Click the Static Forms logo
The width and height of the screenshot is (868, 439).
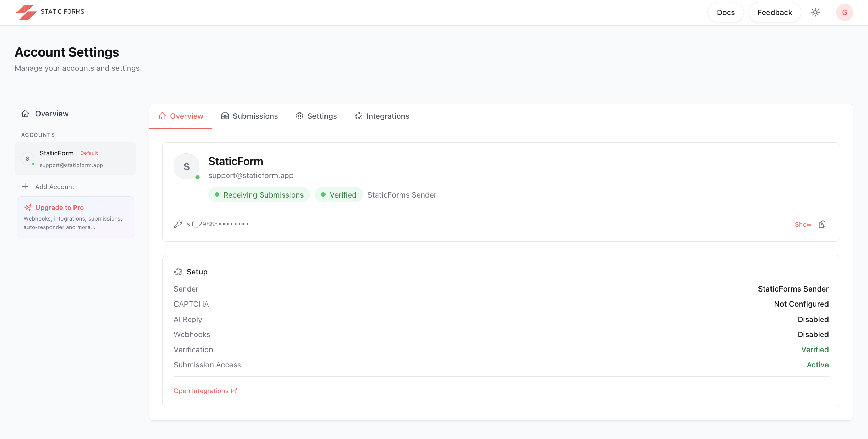click(50, 12)
